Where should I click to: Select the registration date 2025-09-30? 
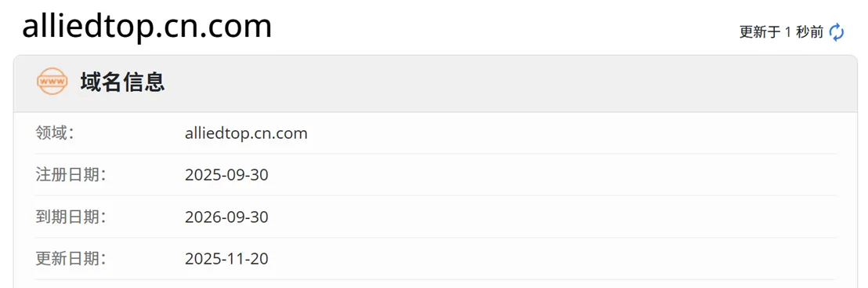(226, 175)
